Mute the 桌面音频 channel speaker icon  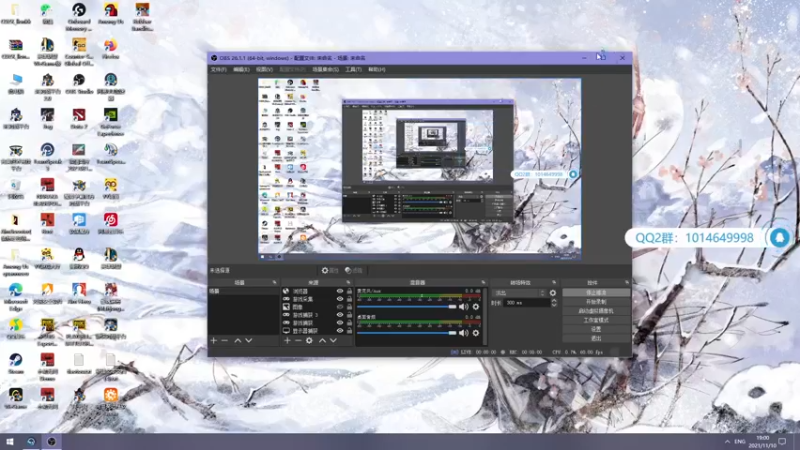tap(463, 333)
